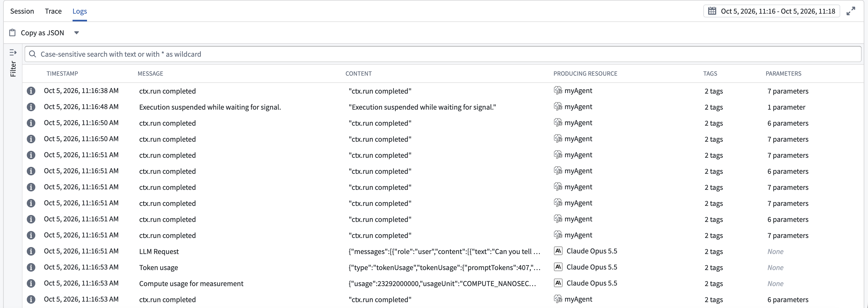Viewport: 868px width, 308px height.
Task: Click the search magnifier icon
Action: 32,54
